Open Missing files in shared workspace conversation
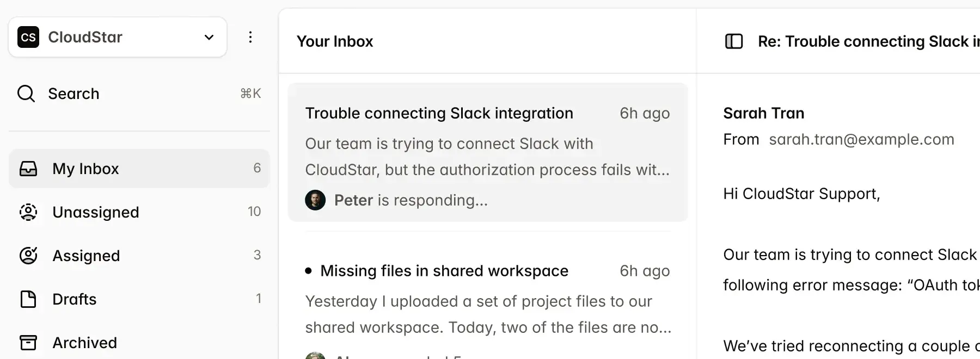 [x=444, y=271]
